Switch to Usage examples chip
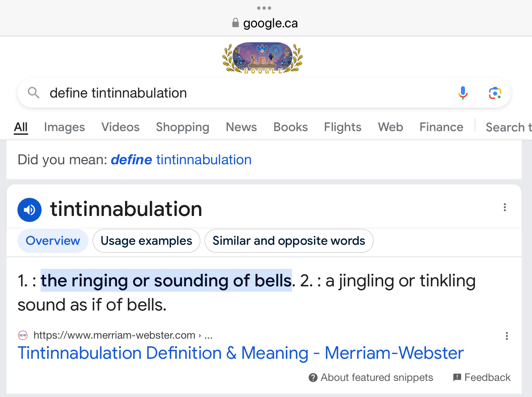Viewport: 532px width, 397px height. point(146,241)
